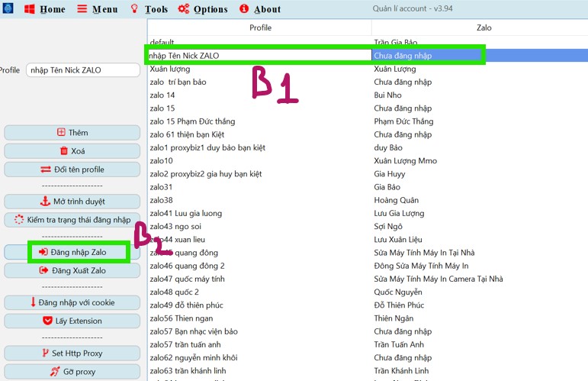Open the Options gear menu
588x381 pixels.
(203, 9)
